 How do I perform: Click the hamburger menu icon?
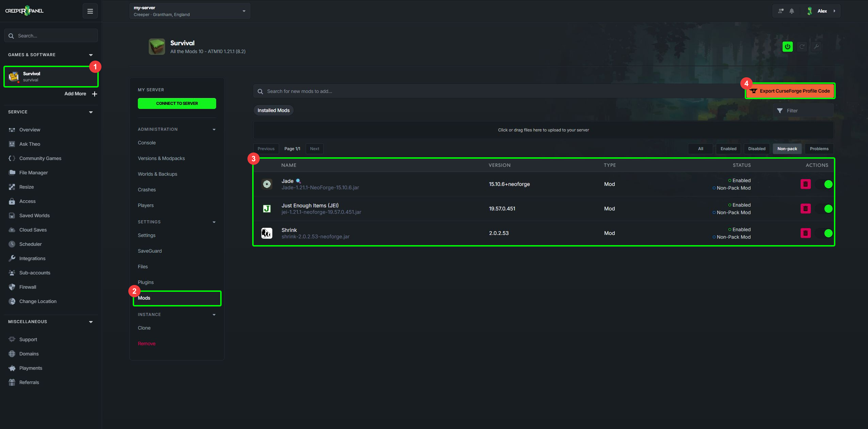point(90,11)
